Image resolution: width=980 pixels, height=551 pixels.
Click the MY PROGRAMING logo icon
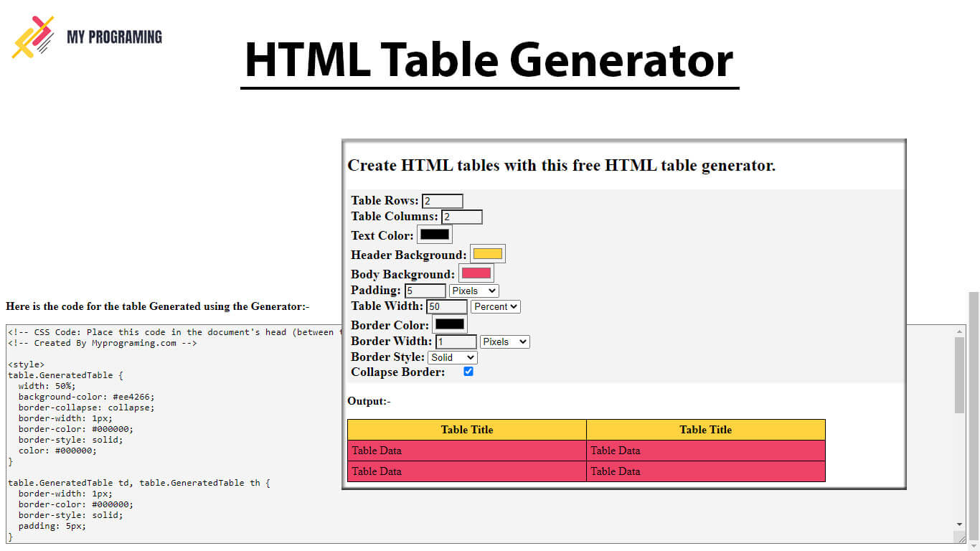click(x=32, y=34)
